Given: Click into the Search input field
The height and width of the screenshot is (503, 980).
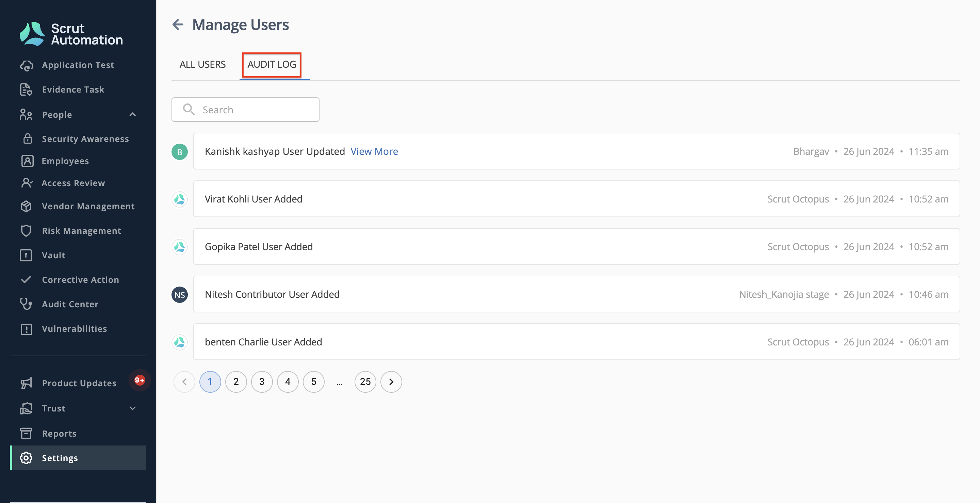Looking at the screenshot, I should [245, 110].
